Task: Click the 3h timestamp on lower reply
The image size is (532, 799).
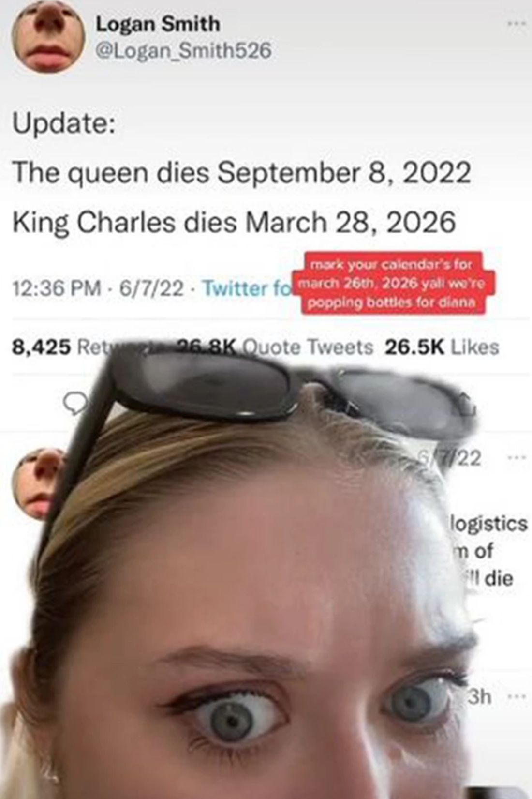Action: click(479, 697)
